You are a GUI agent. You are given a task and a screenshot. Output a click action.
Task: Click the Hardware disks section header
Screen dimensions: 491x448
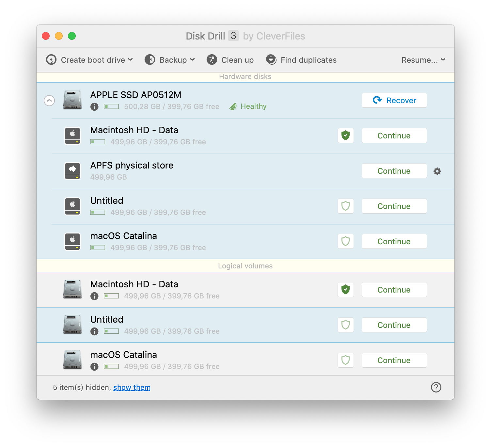click(x=246, y=77)
